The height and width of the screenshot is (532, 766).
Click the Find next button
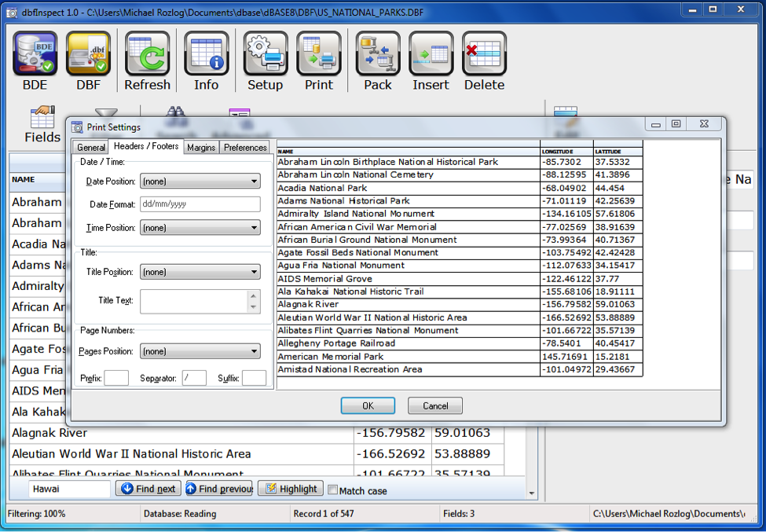(x=148, y=489)
